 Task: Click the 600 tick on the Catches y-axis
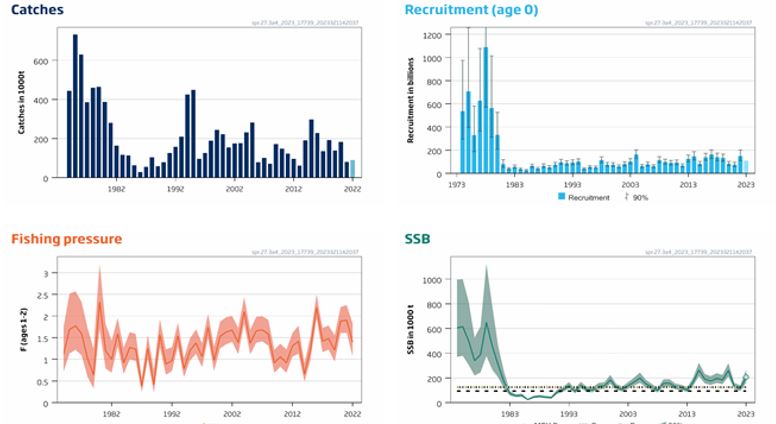click(x=41, y=61)
